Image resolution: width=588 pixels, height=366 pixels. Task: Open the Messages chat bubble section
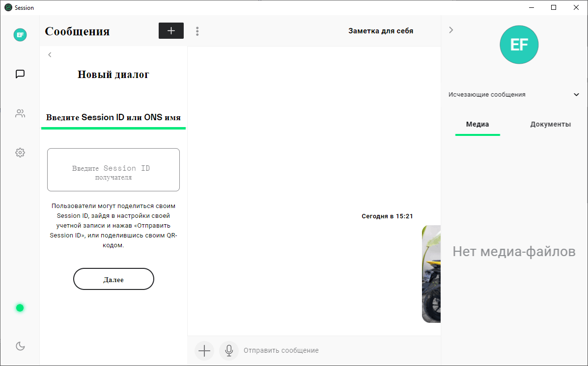coord(20,74)
